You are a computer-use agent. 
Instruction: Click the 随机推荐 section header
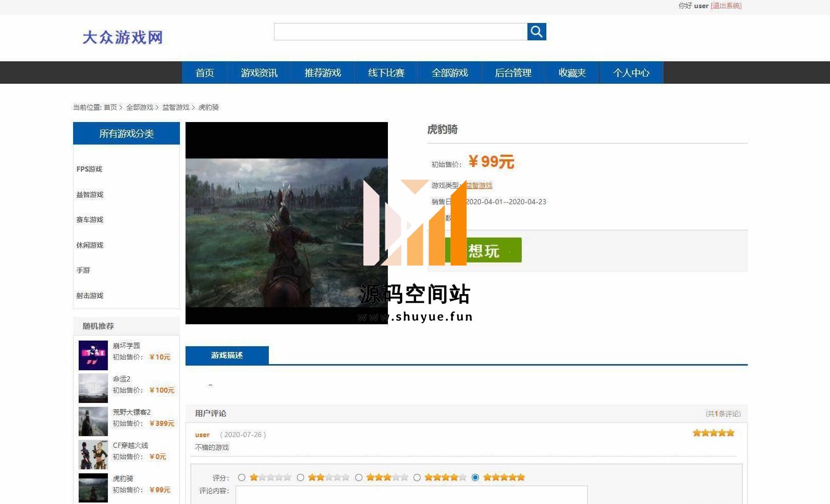click(98, 326)
